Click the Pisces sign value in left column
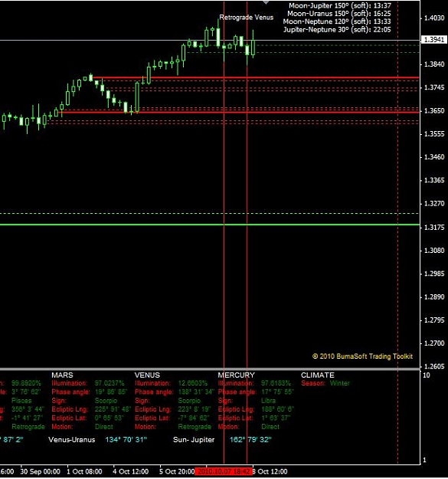Screen dimensions: 448x479 tap(21, 401)
